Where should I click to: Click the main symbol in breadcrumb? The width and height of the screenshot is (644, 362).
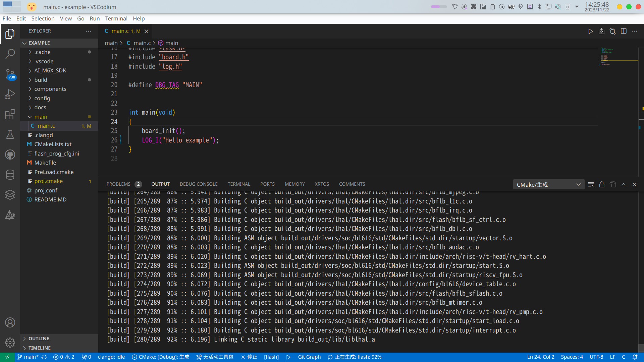[168, 43]
